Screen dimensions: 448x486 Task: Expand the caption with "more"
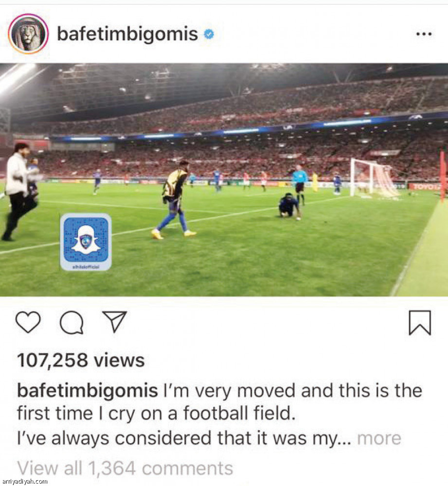(379, 438)
